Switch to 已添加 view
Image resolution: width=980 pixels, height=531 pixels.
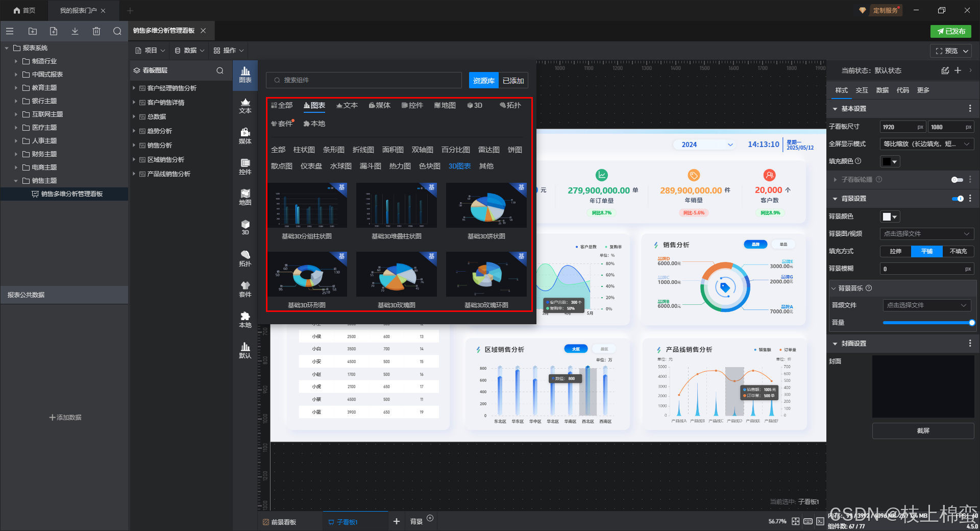[513, 81]
